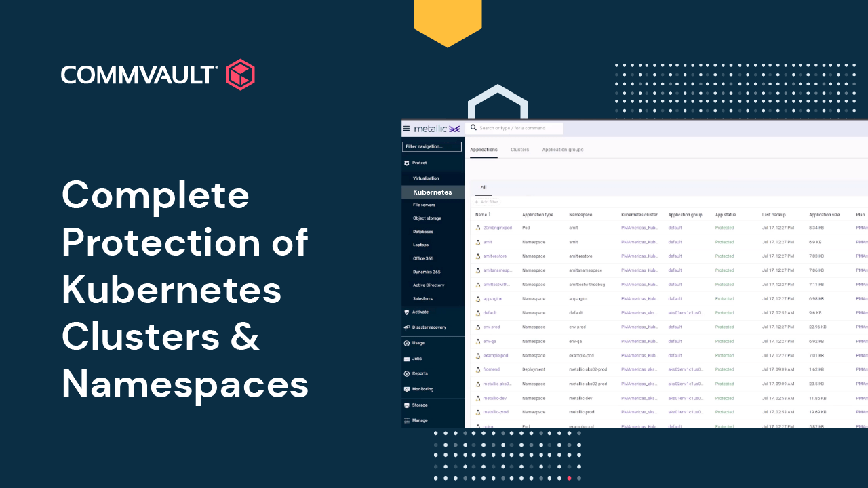
Task: Open Office 365 in sidebar
Action: (x=423, y=258)
